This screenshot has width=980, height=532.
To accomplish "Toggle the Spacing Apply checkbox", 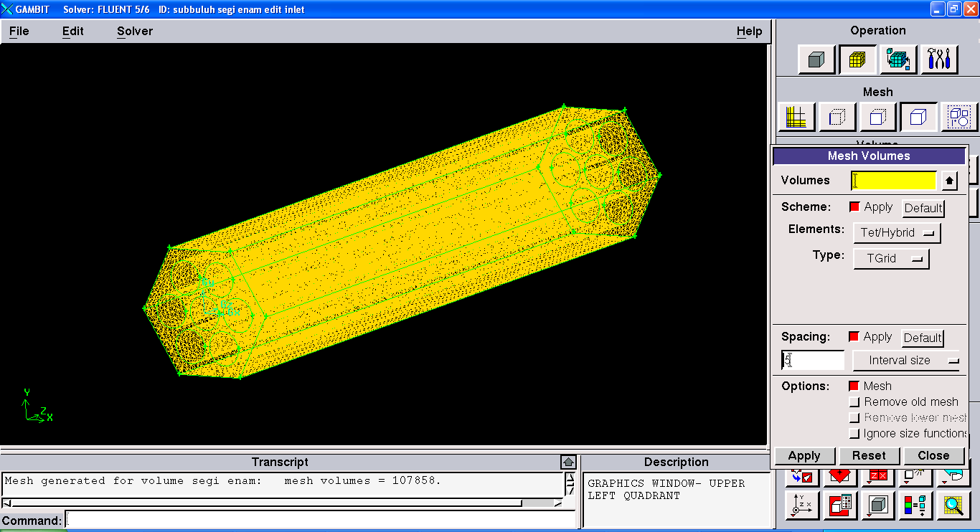I will [854, 337].
